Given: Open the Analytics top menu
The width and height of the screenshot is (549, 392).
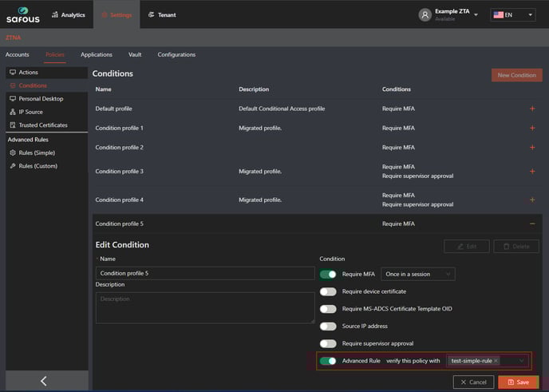Looking at the screenshot, I should click(68, 14).
